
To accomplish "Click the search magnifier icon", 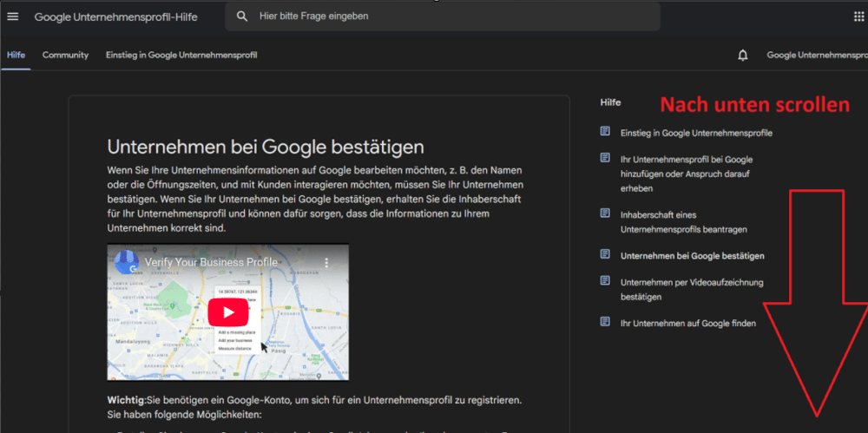I will pyautogui.click(x=242, y=16).
